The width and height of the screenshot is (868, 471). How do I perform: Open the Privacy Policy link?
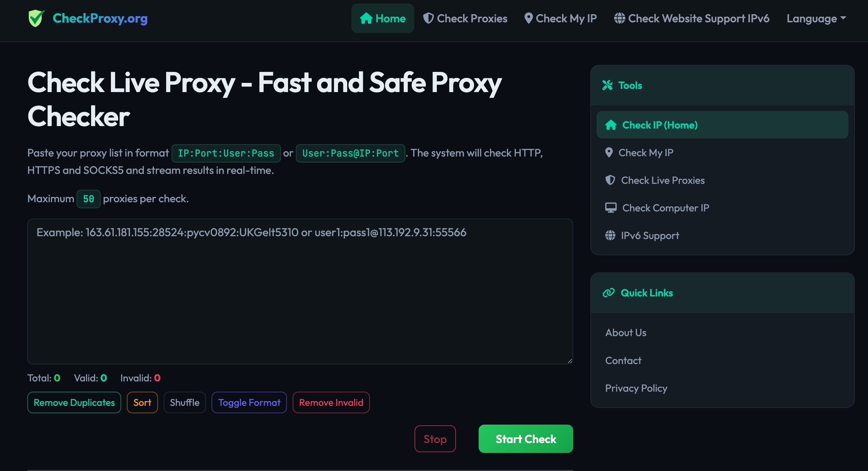coord(636,388)
